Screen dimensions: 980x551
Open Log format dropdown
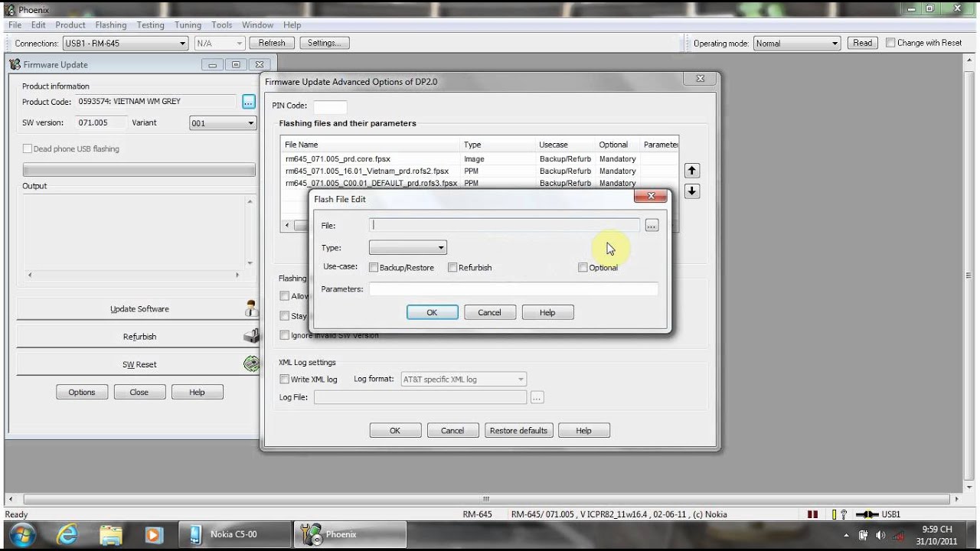(464, 379)
